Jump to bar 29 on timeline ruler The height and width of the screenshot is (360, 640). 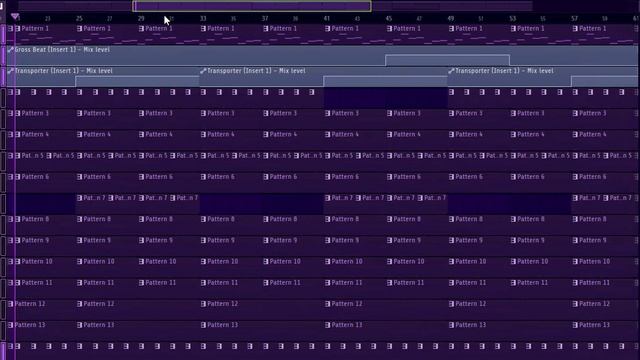click(x=141, y=19)
